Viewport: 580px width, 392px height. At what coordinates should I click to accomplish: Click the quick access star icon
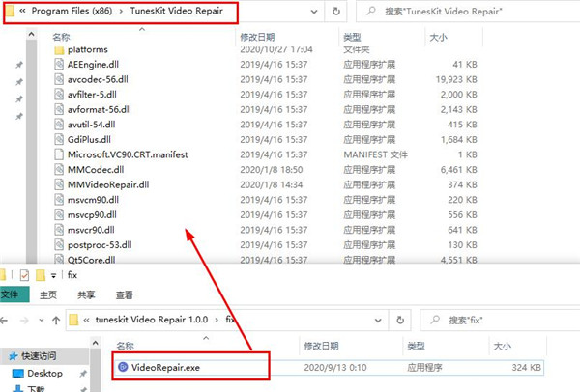[14, 356]
